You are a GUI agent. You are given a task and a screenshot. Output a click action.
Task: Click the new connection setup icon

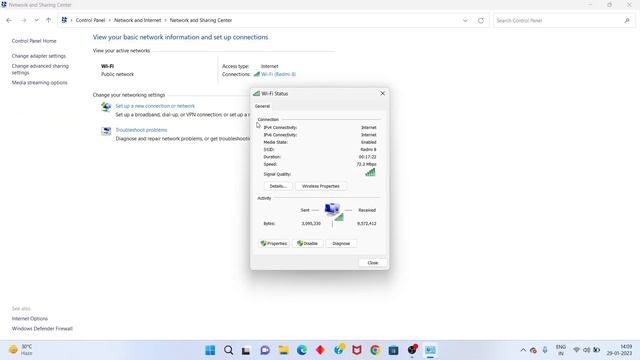point(106,107)
